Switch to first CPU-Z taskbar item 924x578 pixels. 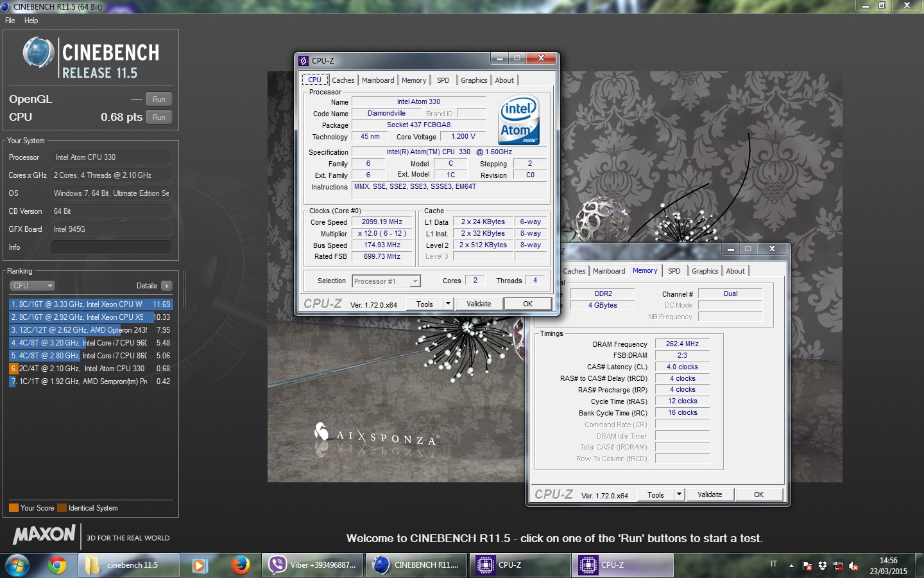tap(520, 566)
